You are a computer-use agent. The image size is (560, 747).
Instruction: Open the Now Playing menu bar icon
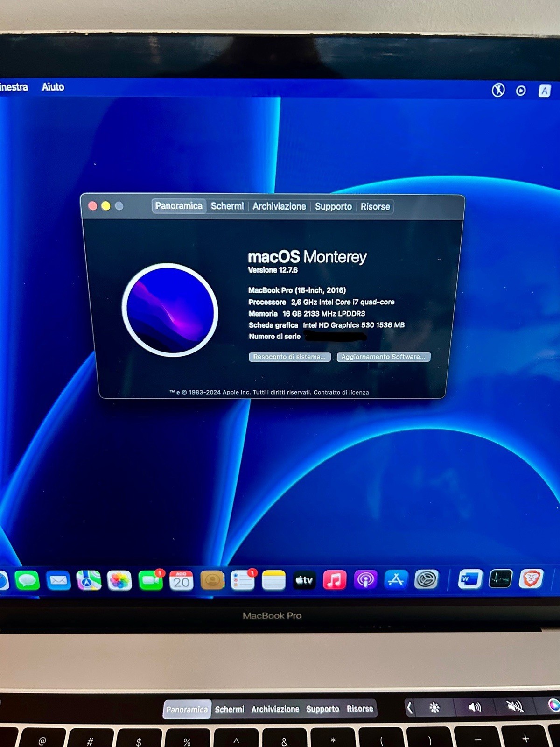pos(521,91)
